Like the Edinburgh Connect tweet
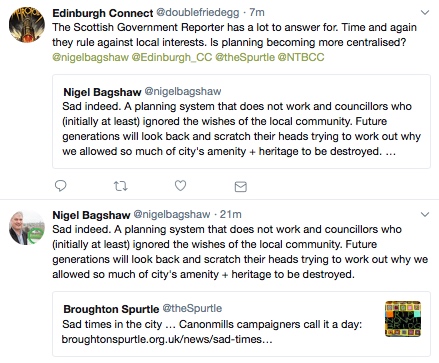439x363 pixels. tap(180, 186)
